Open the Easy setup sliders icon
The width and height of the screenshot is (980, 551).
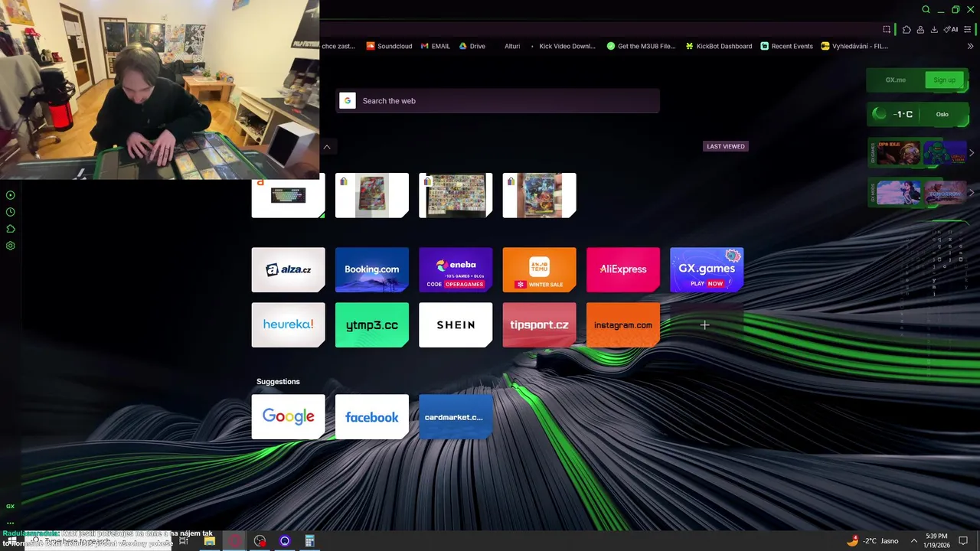(x=968, y=29)
